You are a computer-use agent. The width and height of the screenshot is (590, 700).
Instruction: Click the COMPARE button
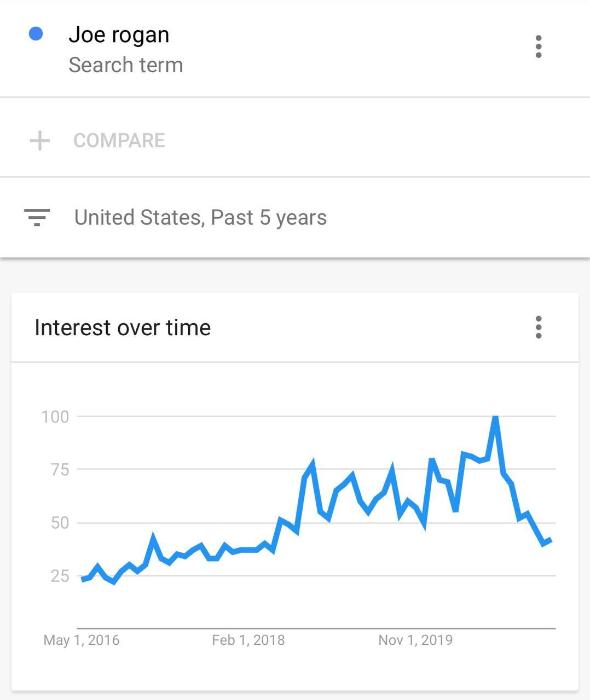tap(119, 141)
